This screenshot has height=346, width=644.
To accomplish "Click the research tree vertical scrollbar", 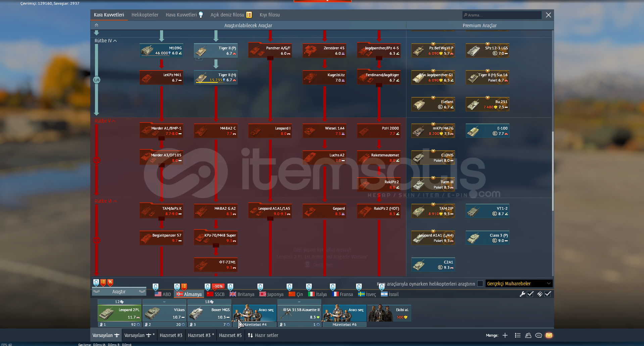I will [553, 171].
